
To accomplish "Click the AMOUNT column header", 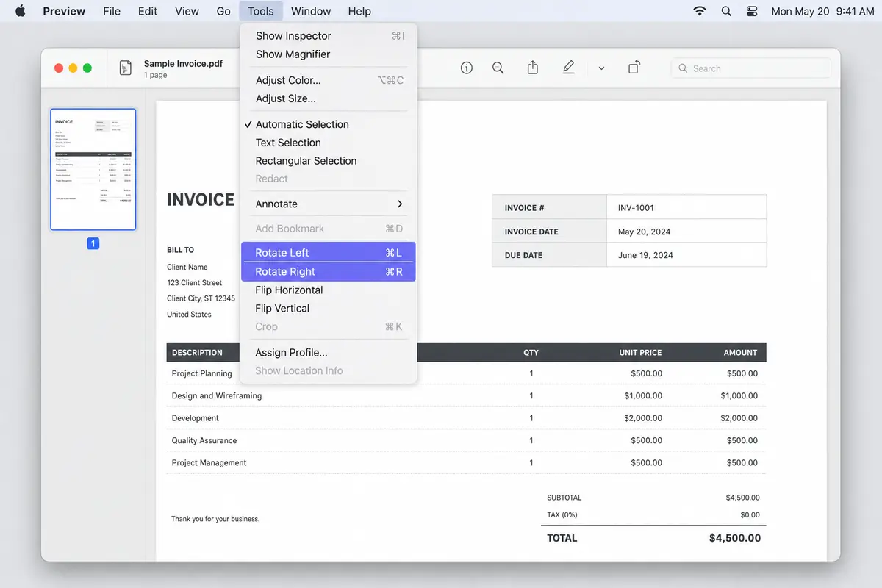I will [740, 353].
